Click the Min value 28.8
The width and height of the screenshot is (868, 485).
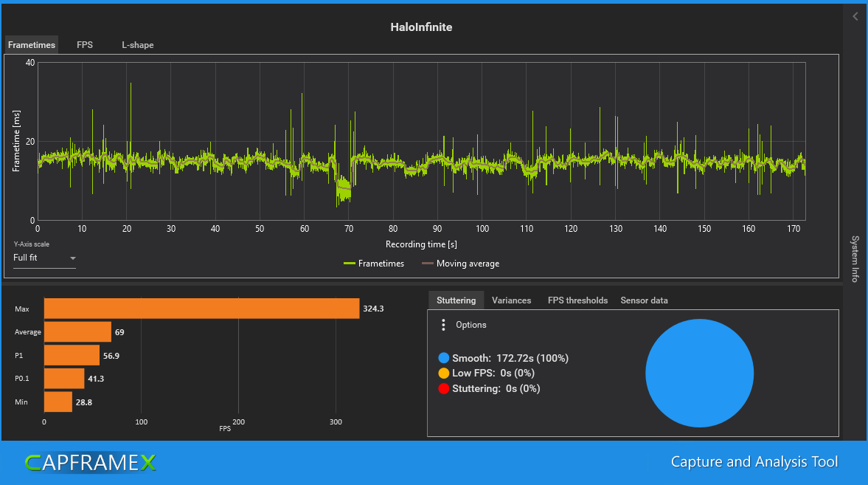(83, 402)
